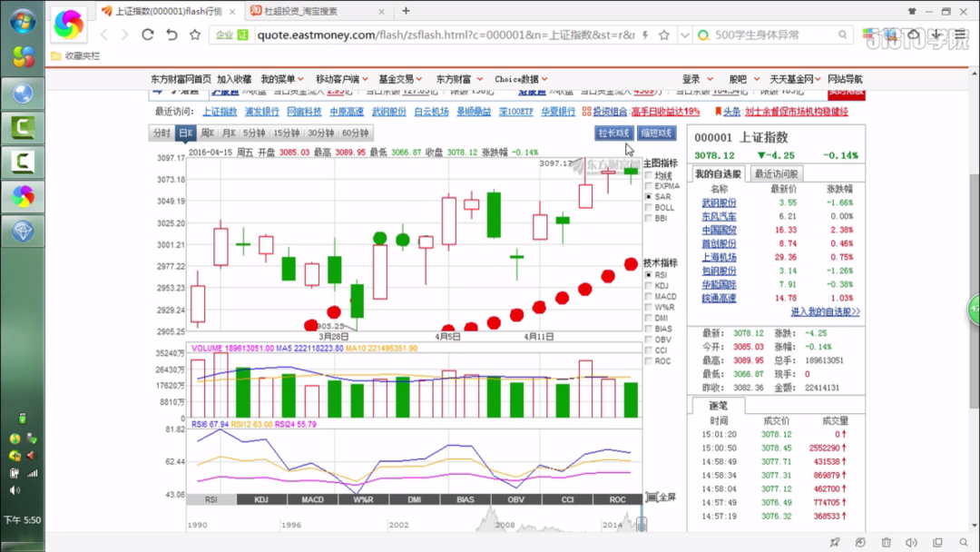Image resolution: width=980 pixels, height=552 pixels.
Task: Click the volume speaker in system tray
Action: coord(15,490)
